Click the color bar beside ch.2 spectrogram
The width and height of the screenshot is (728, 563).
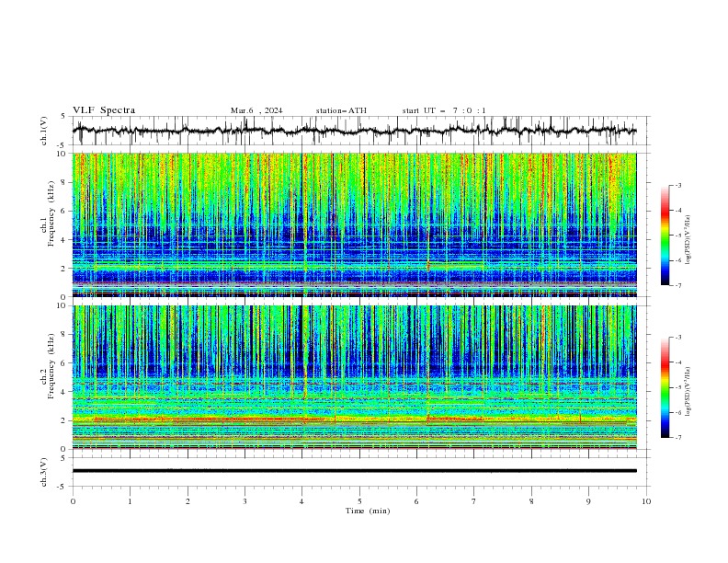coord(665,387)
